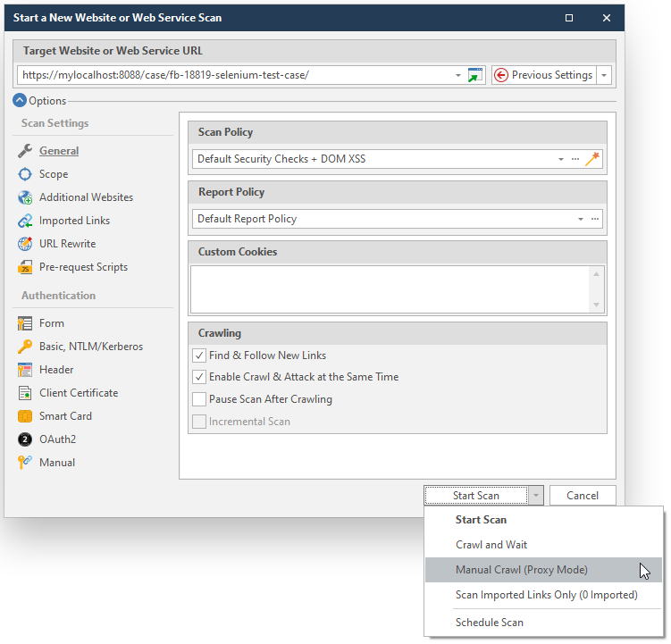Open URL Rewrite settings
This screenshot has width=671, height=644.
[x=67, y=244]
